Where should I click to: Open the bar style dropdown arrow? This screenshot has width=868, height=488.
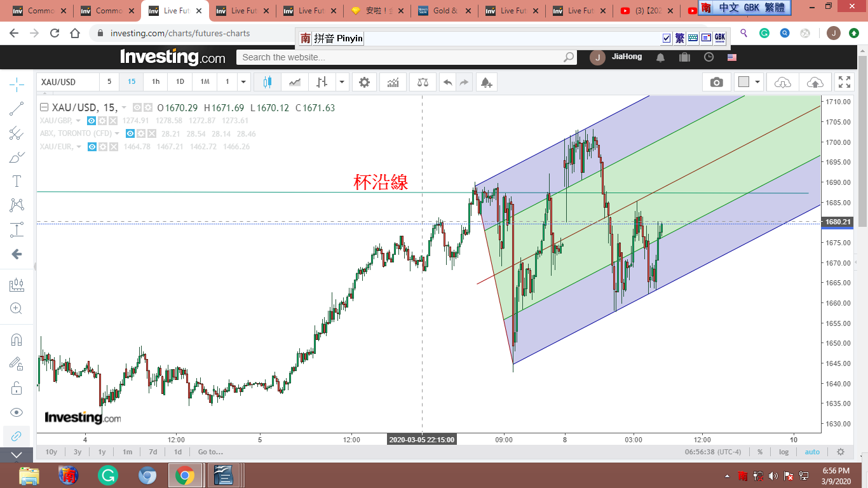(x=342, y=82)
